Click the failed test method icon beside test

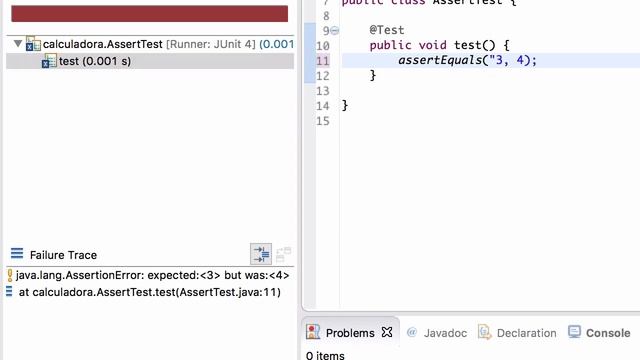tap(49, 61)
